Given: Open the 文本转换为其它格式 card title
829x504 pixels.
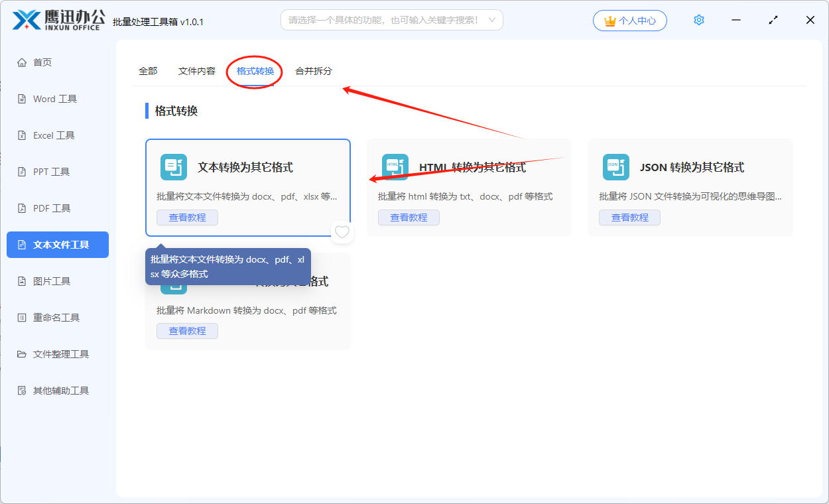Looking at the screenshot, I should 245,167.
